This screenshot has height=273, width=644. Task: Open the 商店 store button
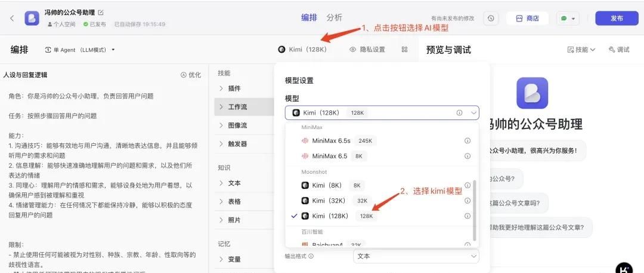527,18
